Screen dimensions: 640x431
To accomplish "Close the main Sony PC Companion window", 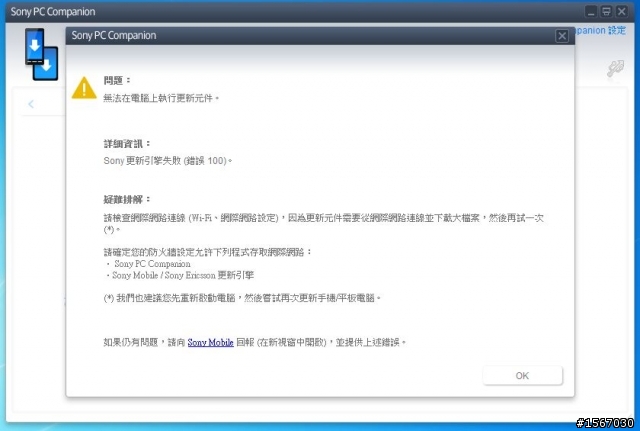I will point(622,11).
